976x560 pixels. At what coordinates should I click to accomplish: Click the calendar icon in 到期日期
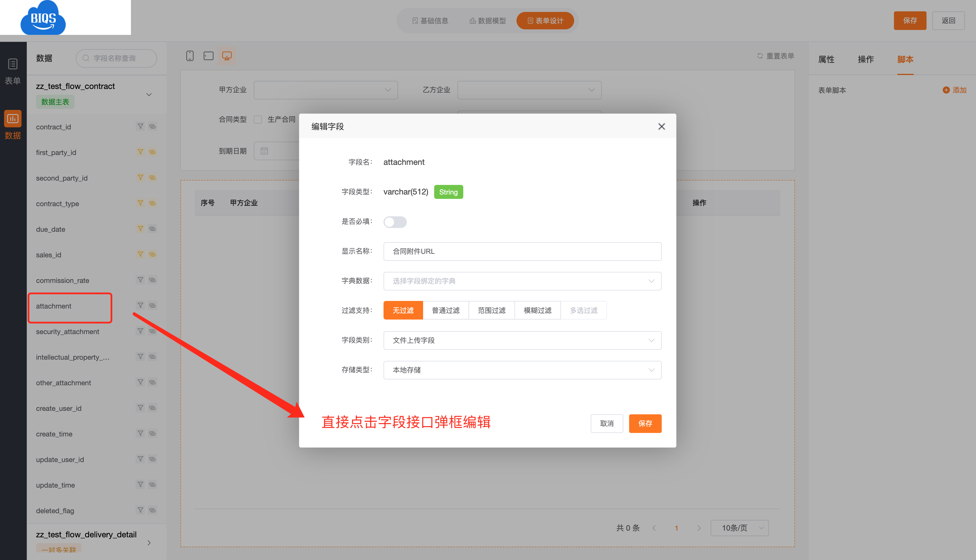point(264,151)
